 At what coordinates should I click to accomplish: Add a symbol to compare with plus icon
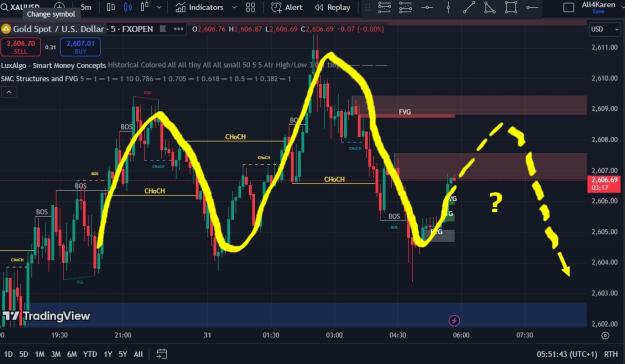59,7
